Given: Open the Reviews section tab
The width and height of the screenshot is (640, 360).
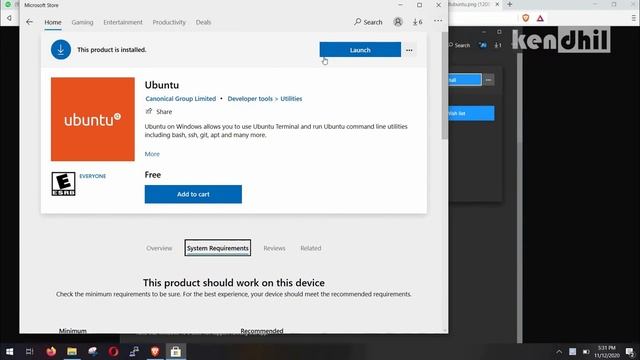Looking at the screenshot, I should (274, 248).
